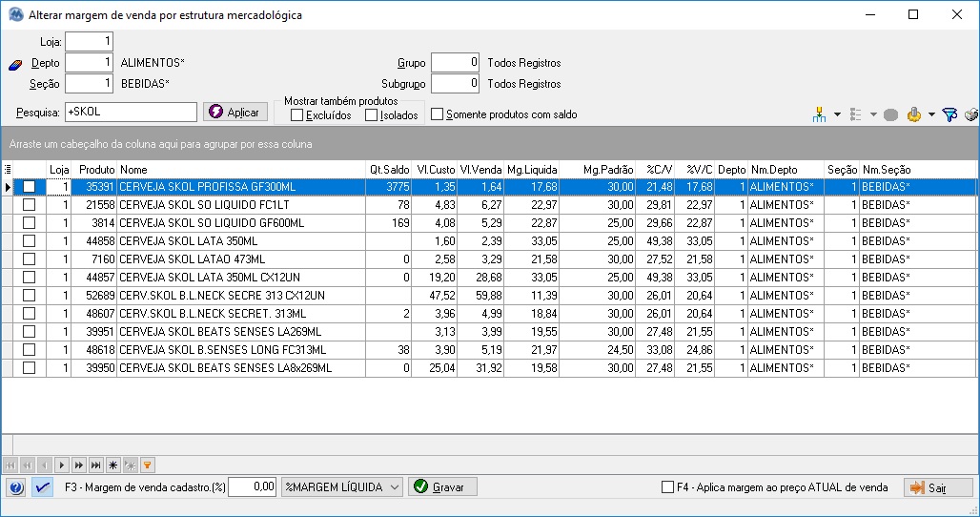980x517 pixels.
Task: Click the Loja input field
Action: click(89, 42)
